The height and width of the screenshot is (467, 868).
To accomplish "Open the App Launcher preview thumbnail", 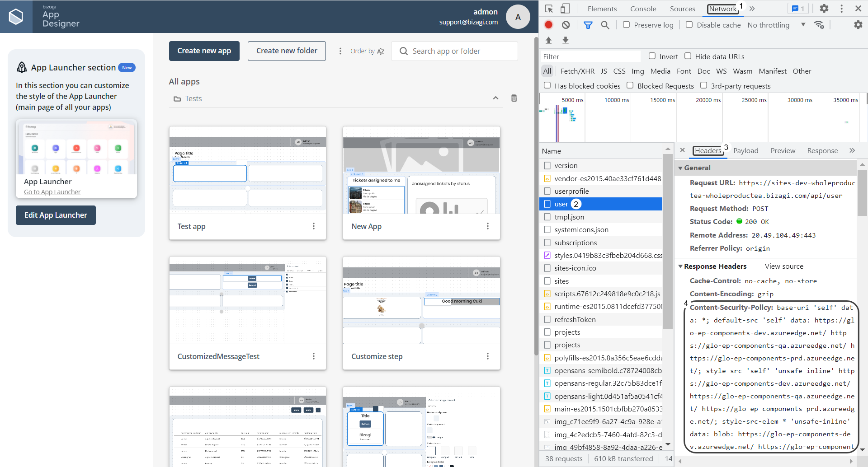I will pos(76,147).
